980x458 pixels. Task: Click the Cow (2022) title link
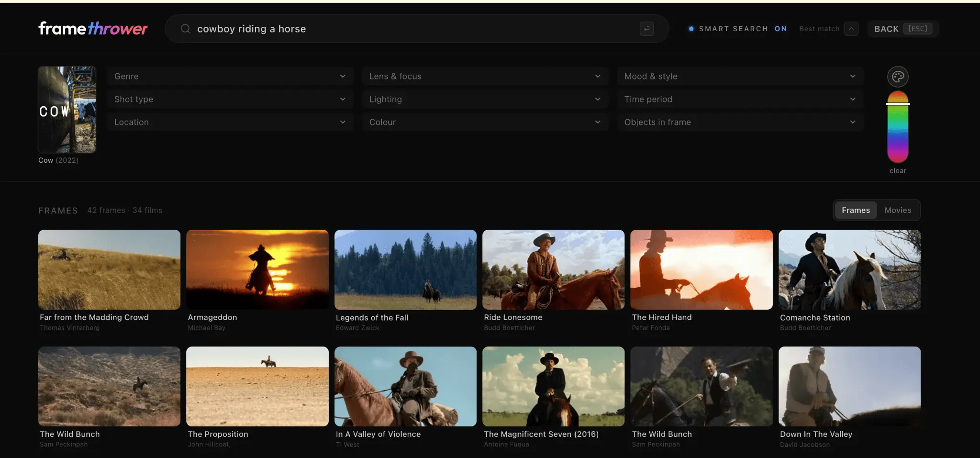(58, 160)
